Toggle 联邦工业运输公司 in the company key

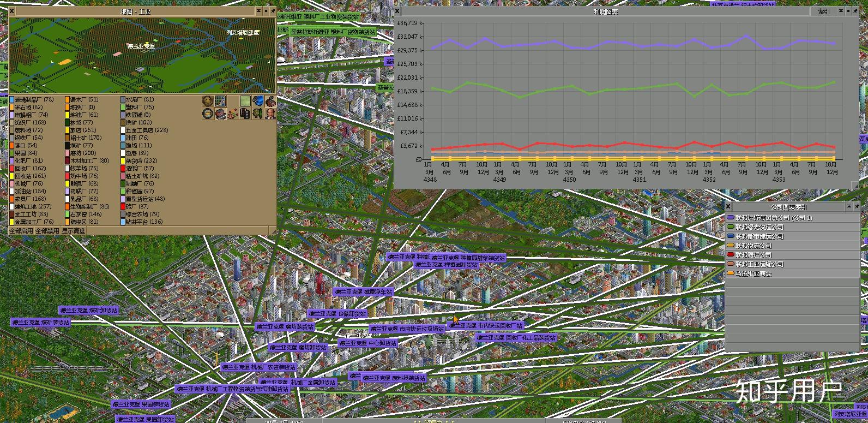(x=793, y=264)
